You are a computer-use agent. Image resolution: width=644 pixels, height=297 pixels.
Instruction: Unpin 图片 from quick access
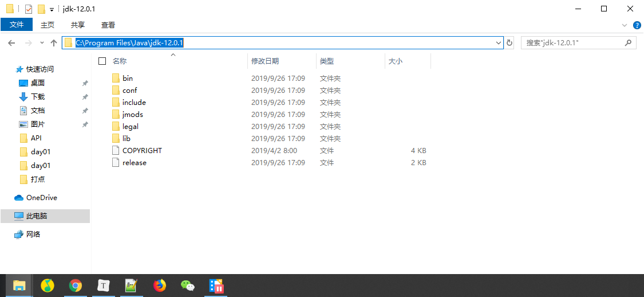85,124
